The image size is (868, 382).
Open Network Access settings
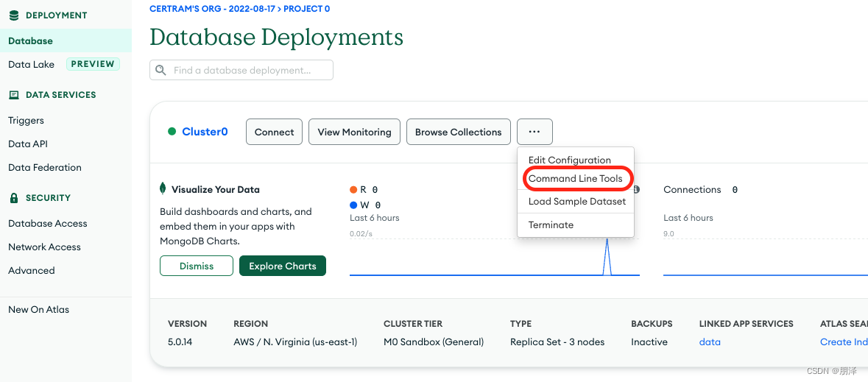[x=44, y=247]
